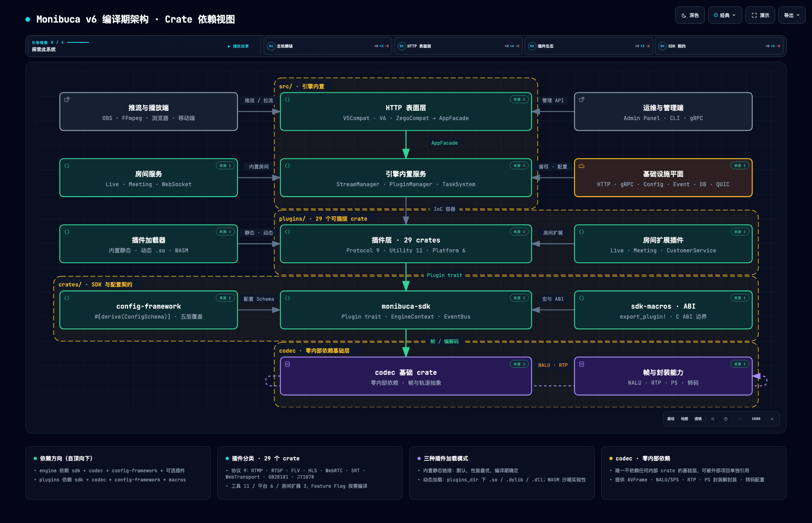Click the 三种插件加载模式 legend heading
The height and width of the screenshot is (523, 812).
[x=446, y=458]
